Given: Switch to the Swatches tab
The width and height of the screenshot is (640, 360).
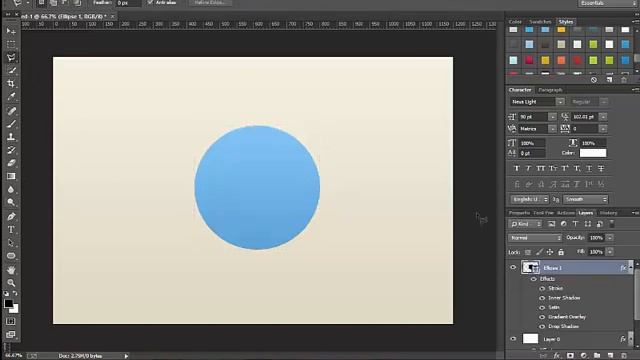Looking at the screenshot, I should pos(540,22).
